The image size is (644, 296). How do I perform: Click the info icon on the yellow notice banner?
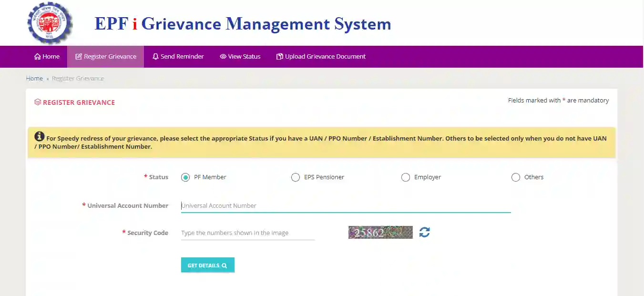39,136
